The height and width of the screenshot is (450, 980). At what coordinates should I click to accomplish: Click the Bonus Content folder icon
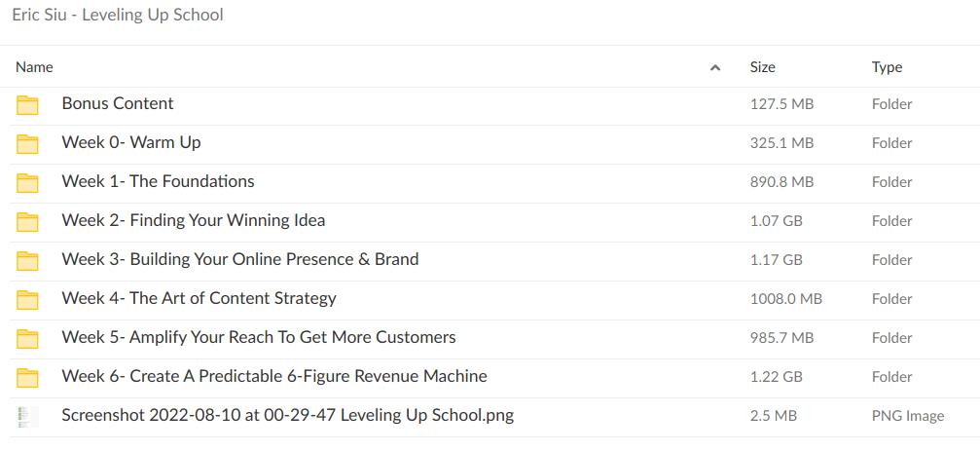[x=27, y=104]
